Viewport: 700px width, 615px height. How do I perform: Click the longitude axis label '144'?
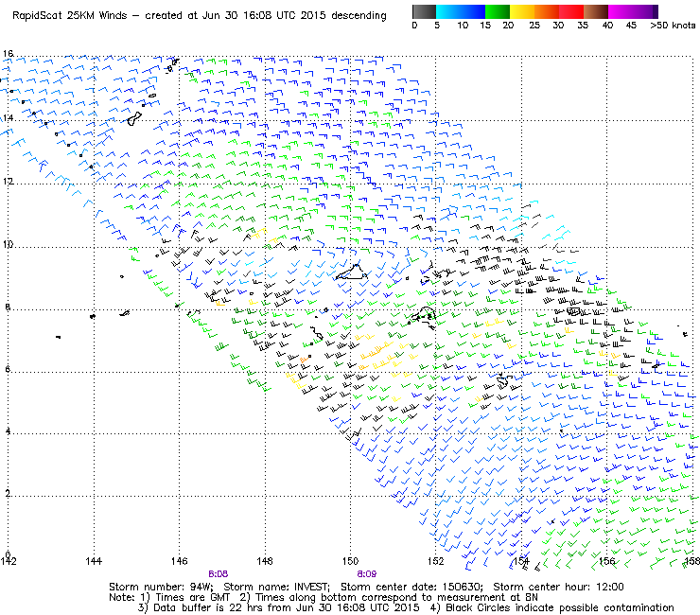(94, 561)
